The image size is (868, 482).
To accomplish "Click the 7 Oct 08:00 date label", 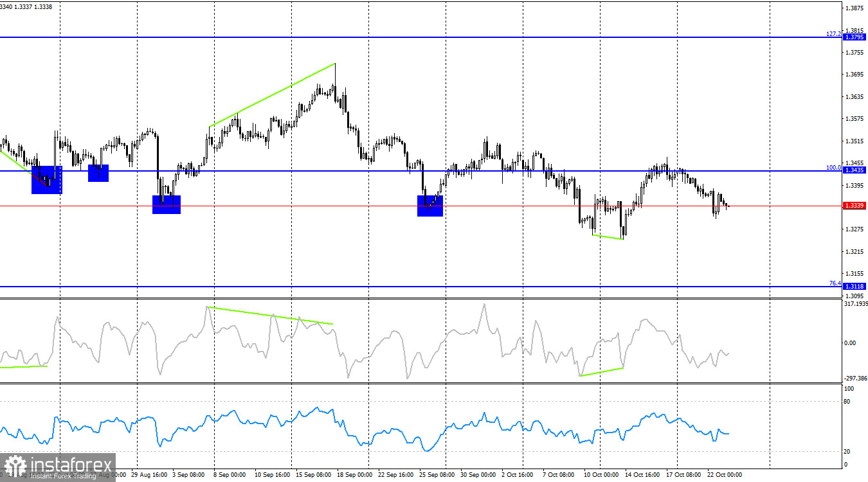I will pos(558,475).
